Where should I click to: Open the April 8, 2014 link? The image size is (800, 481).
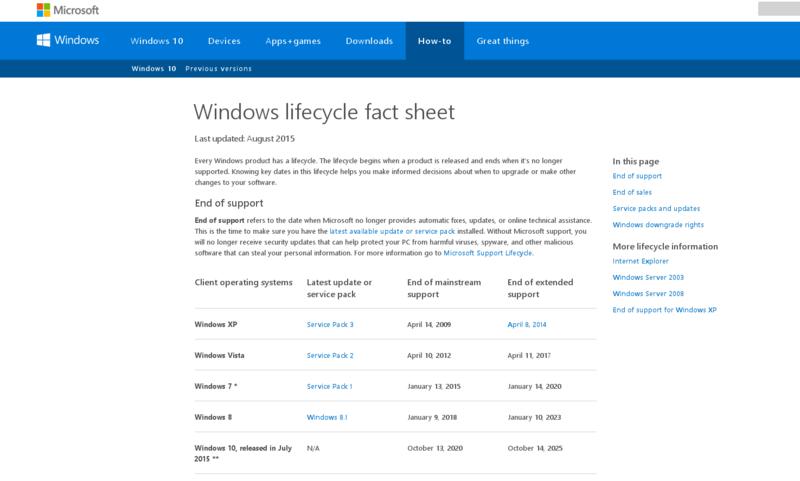point(527,324)
